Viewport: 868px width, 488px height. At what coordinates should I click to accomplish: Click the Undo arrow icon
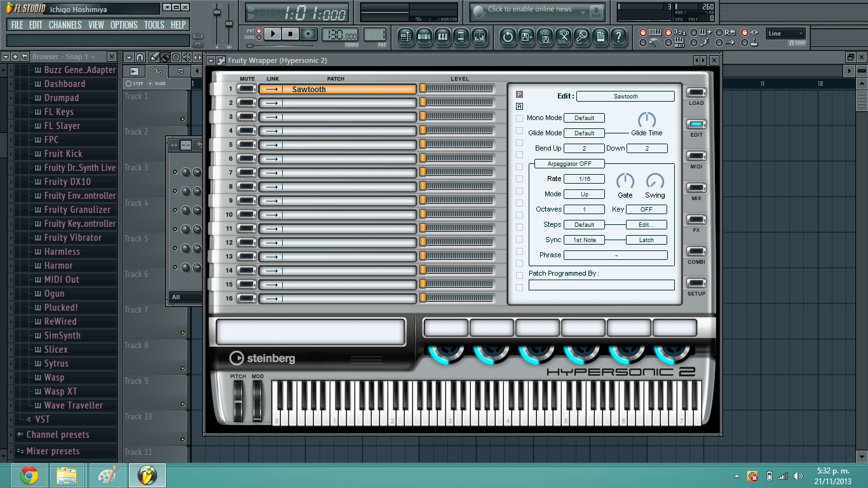click(x=508, y=37)
